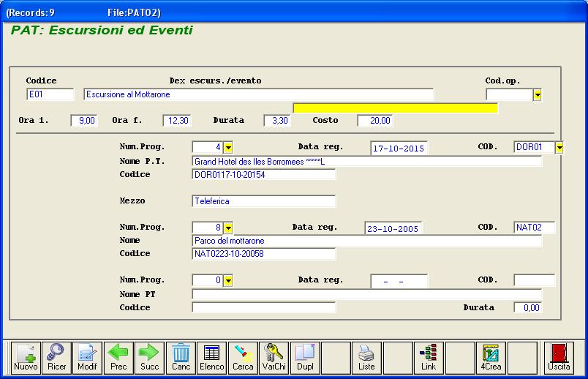Open Num.Prog. dropdown showing value 4
Viewport: 588px width, 379px height.
pos(228,148)
